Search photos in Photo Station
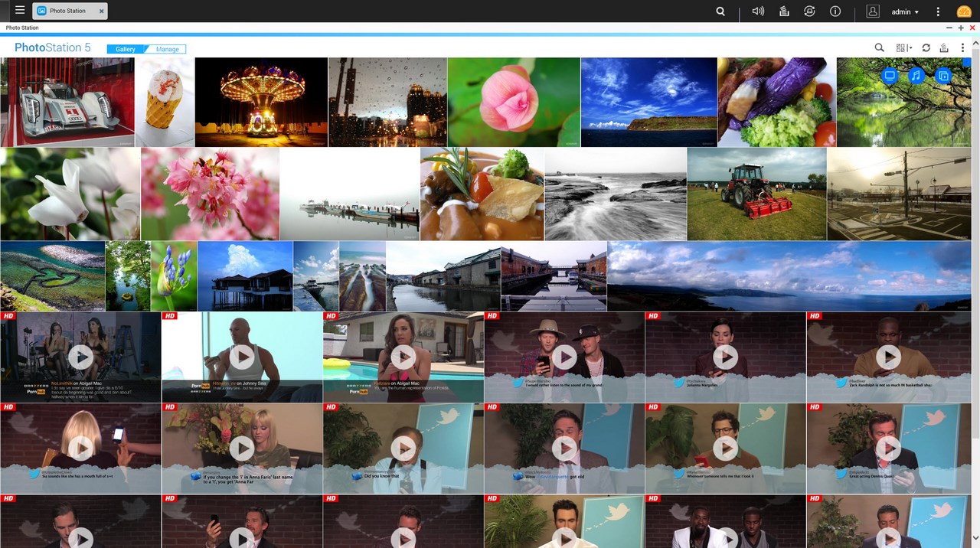The image size is (980, 548). point(880,48)
